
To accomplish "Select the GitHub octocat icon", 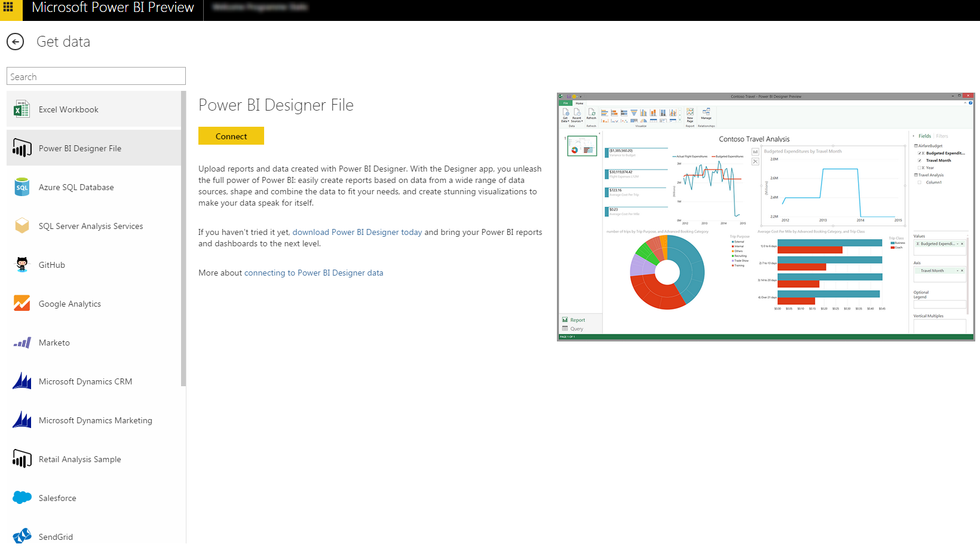I will (22, 265).
